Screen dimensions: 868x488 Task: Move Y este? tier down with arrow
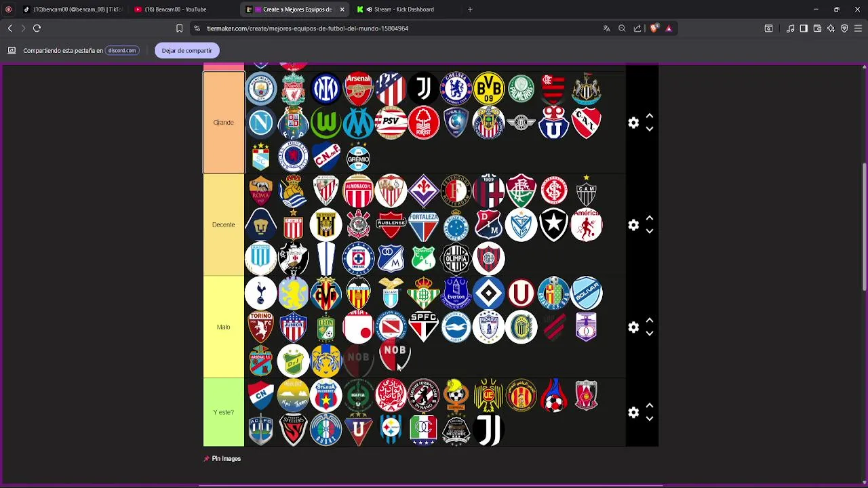pyautogui.click(x=650, y=419)
